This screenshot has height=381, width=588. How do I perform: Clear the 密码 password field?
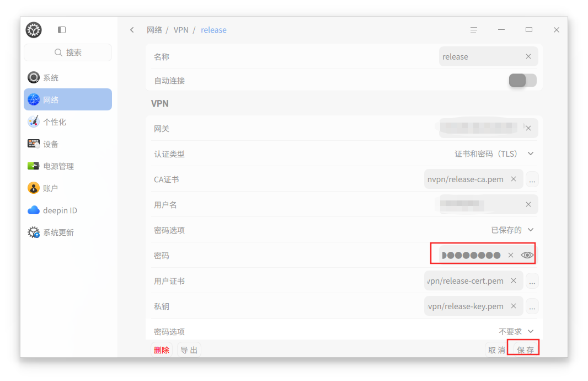coord(511,255)
